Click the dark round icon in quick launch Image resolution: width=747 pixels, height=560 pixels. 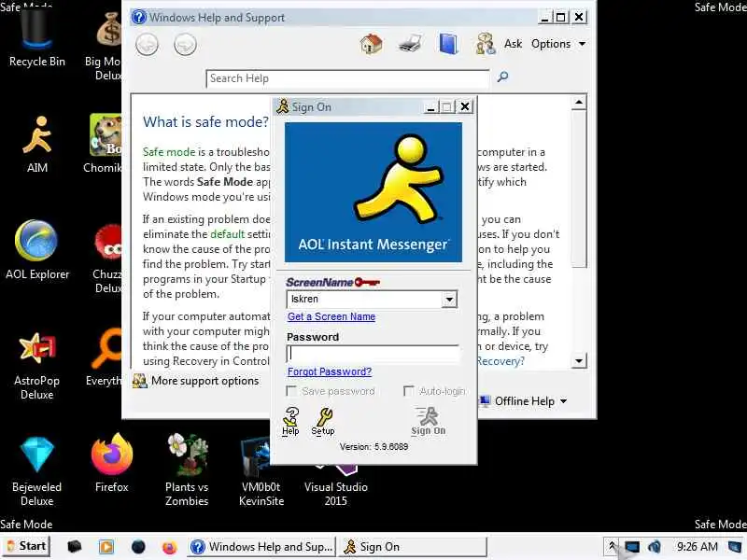(138, 547)
